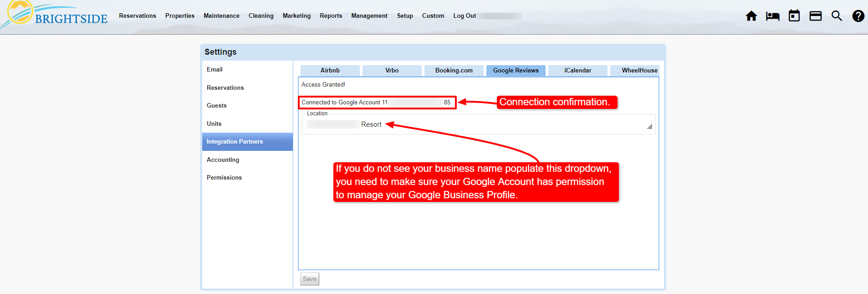Viewport: 868px width, 294px height.
Task: Open the Custom menu
Action: 433,15
